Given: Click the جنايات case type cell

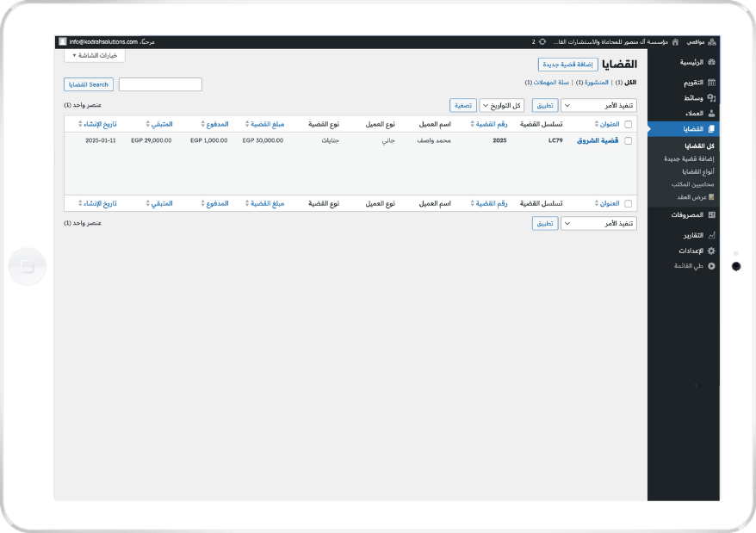Looking at the screenshot, I should point(331,140).
